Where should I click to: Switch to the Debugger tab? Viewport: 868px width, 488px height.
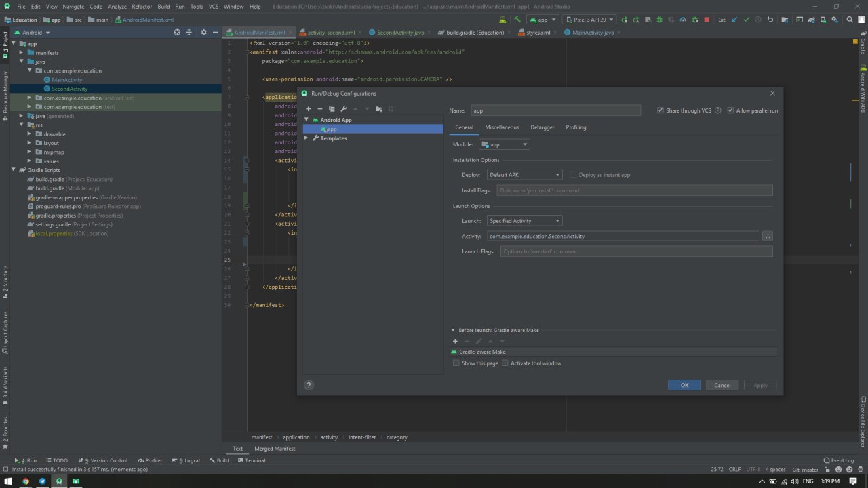(x=542, y=127)
